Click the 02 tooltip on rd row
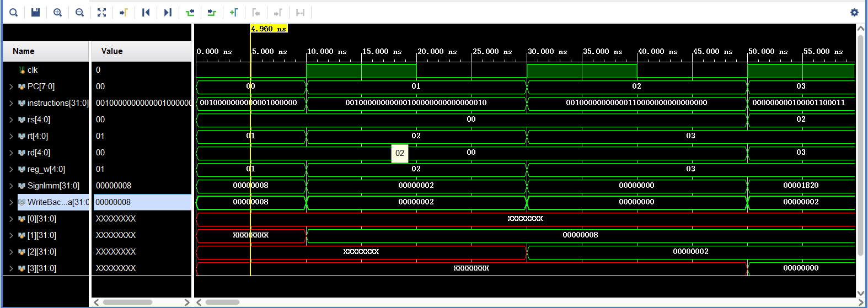 [400, 153]
